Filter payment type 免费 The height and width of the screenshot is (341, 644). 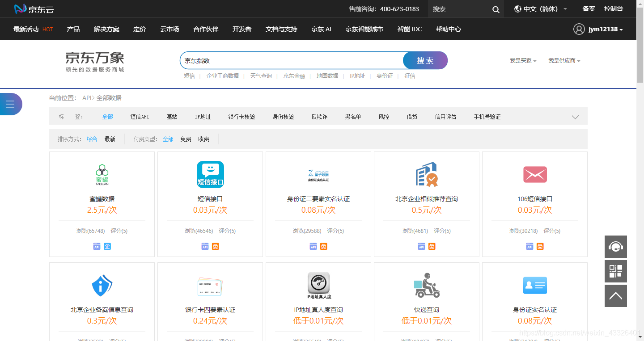click(186, 139)
